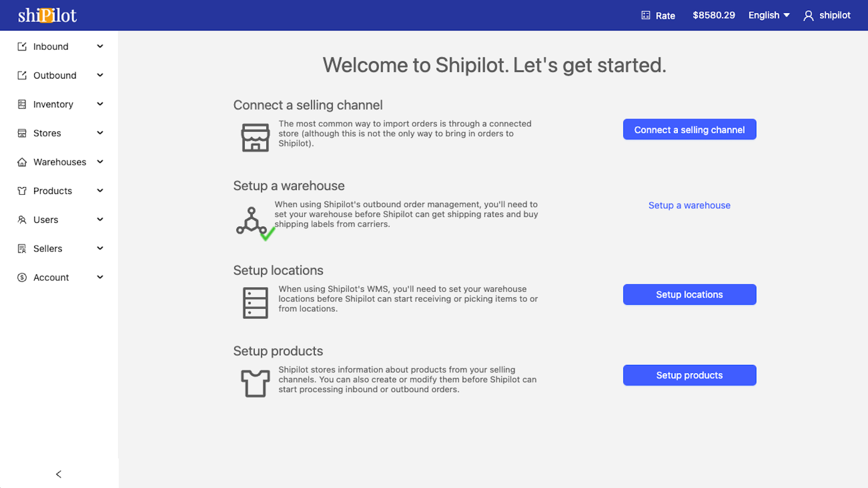Click the warehouse network icon with checkmark
The width and height of the screenshot is (868, 488).
point(254,223)
